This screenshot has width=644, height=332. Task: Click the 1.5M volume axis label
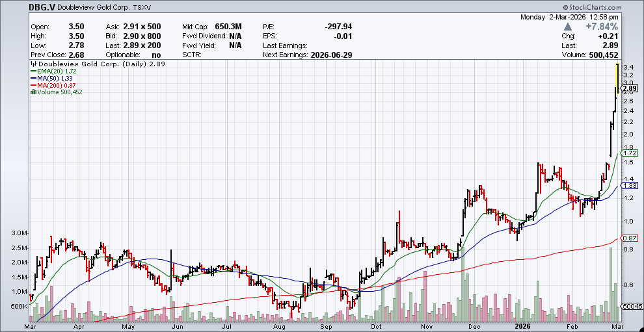click(20, 277)
